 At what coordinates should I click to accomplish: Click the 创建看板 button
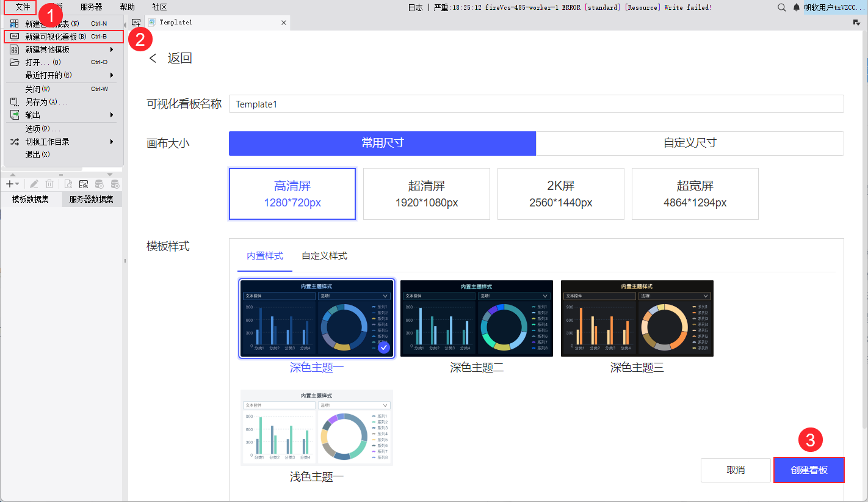[809, 470]
